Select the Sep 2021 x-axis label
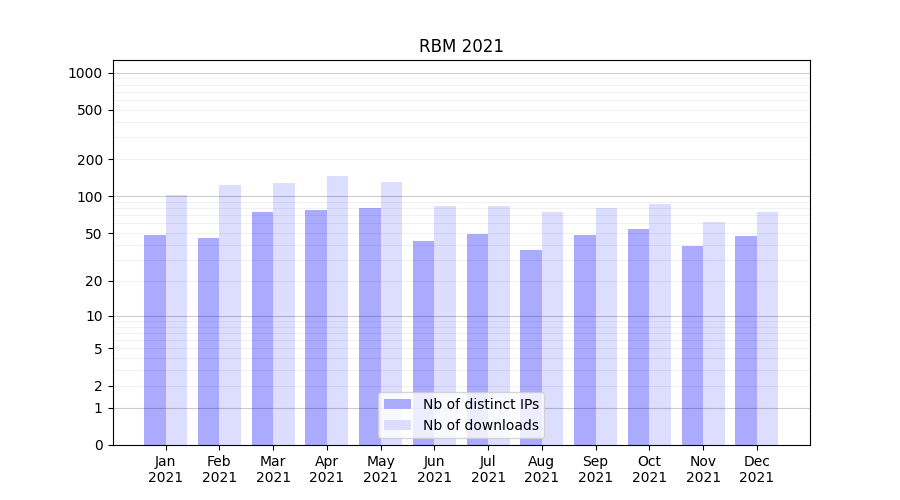900x500 pixels. (595, 469)
